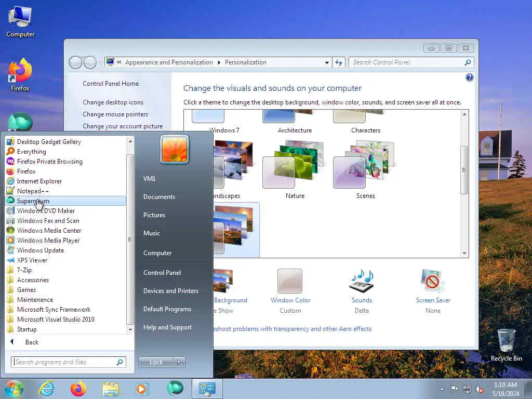Open address bar history dropdown arrow
Image resolution: width=532 pixels, height=399 pixels.
(327, 62)
